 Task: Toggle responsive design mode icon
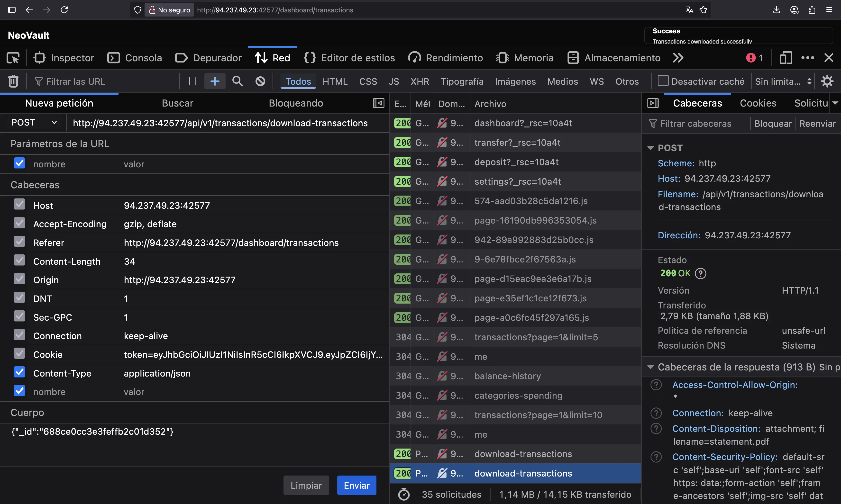click(x=786, y=58)
